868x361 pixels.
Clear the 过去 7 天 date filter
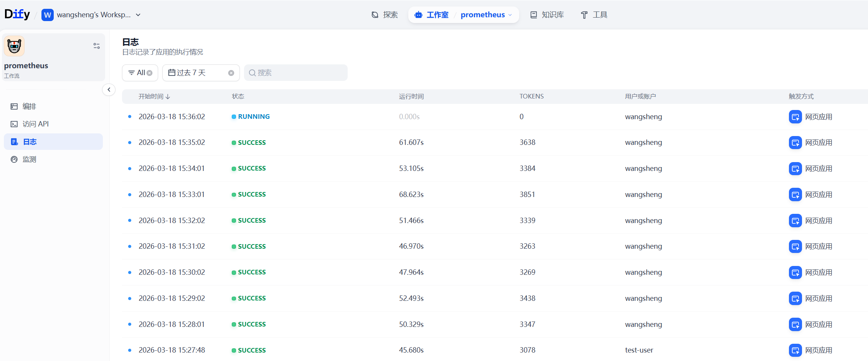(231, 73)
